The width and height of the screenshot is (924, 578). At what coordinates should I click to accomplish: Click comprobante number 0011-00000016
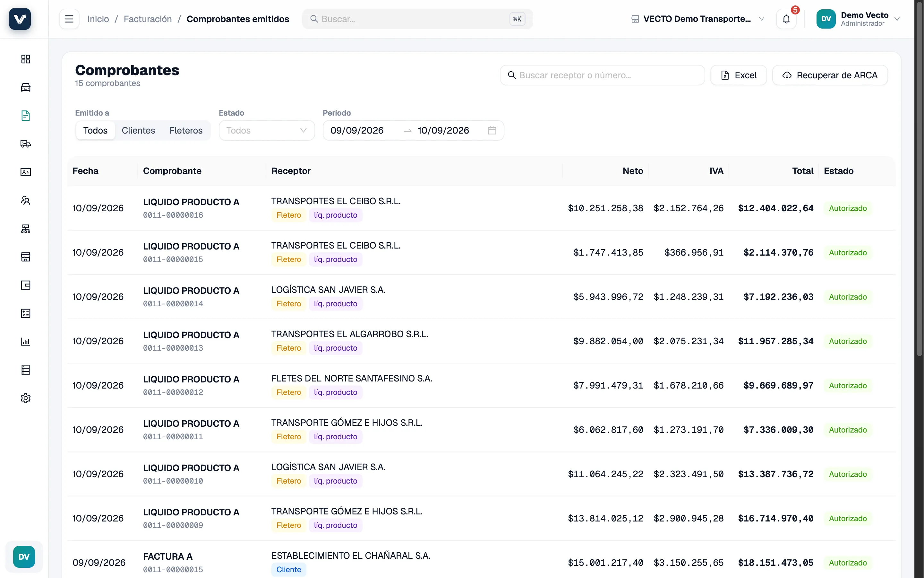click(x=173, y=215)
